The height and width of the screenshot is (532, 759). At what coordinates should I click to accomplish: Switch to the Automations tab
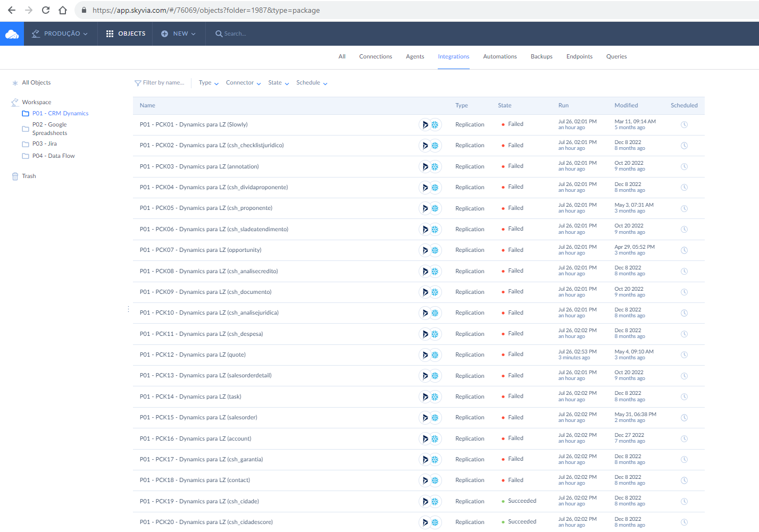point(500,57)
